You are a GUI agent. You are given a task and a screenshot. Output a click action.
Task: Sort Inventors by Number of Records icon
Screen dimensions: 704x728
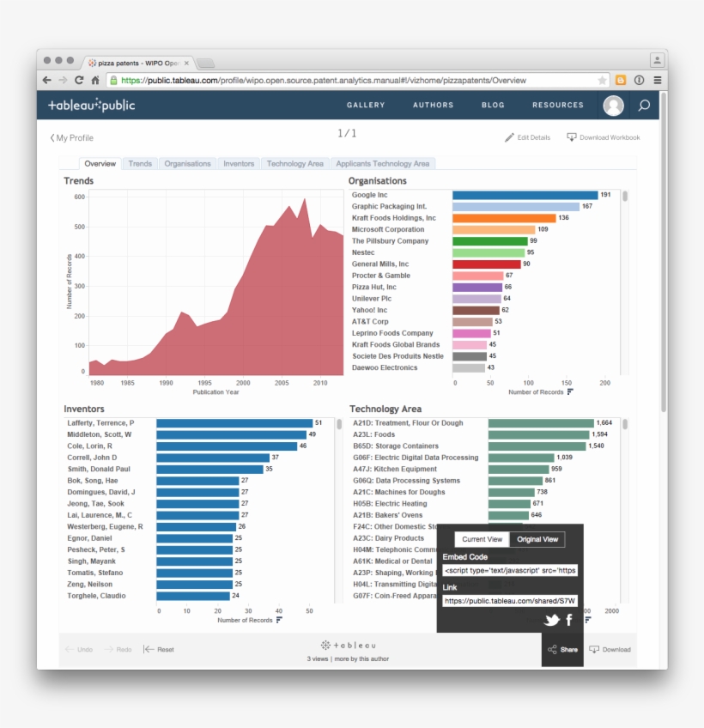point(279,620)
